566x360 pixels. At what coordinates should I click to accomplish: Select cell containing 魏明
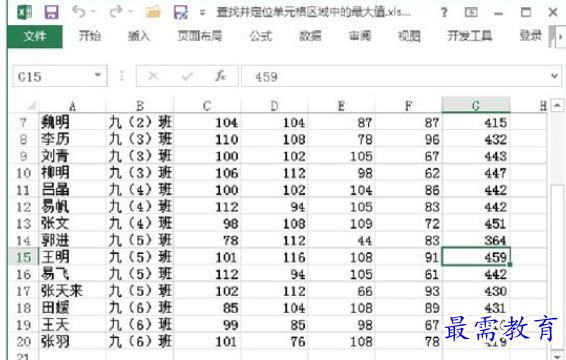[72, 122]
